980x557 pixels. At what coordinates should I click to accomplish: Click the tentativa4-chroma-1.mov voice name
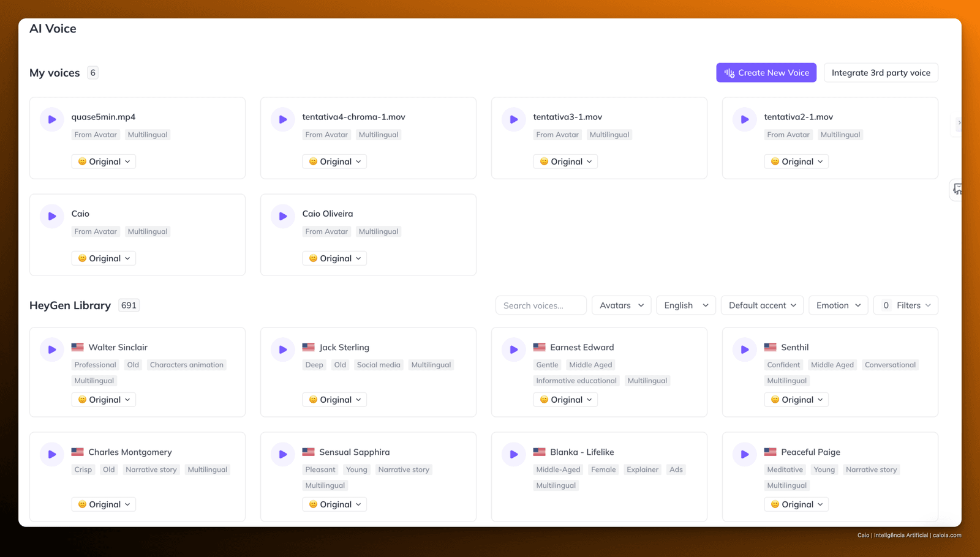[353, 117]
